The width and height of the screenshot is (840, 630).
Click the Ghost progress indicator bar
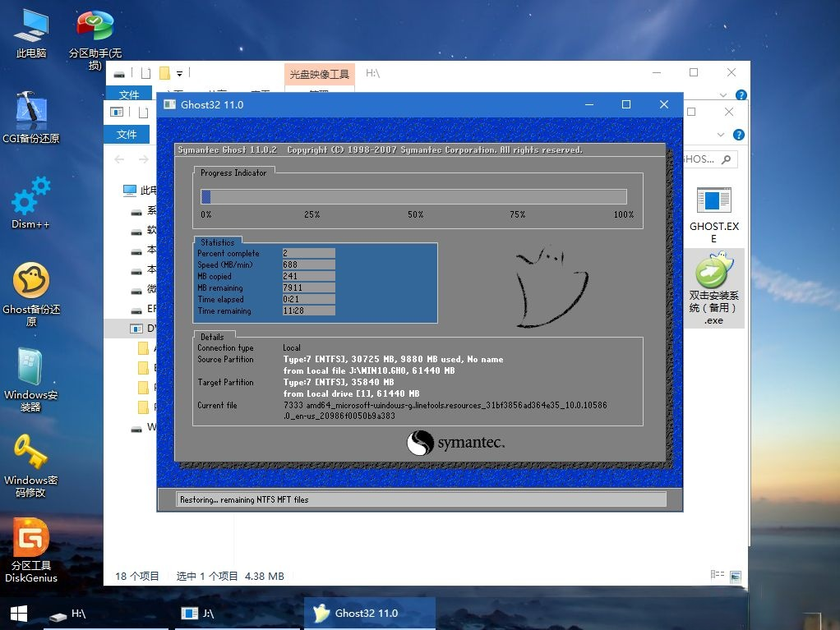413,196
